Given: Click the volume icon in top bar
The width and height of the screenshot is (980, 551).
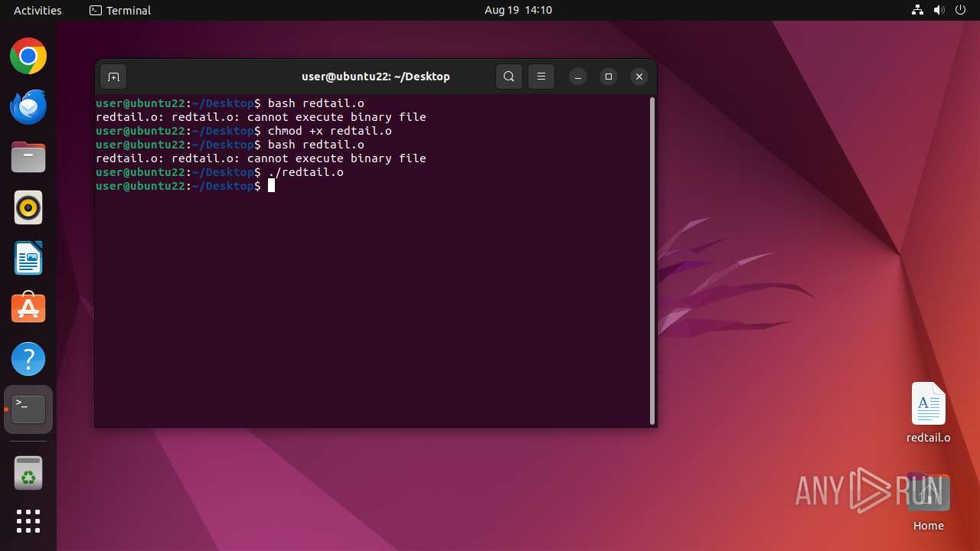Looking at the screenshot, I should [x=939, y=10].
